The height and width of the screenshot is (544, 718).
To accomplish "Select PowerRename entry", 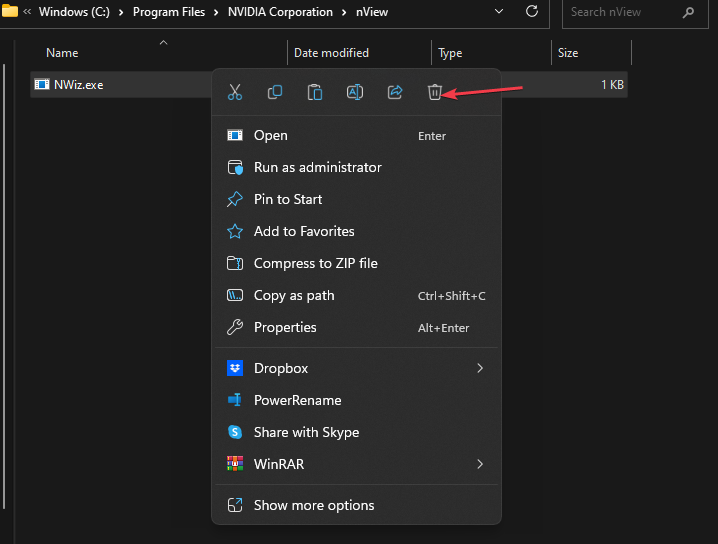I will [356, 400].
